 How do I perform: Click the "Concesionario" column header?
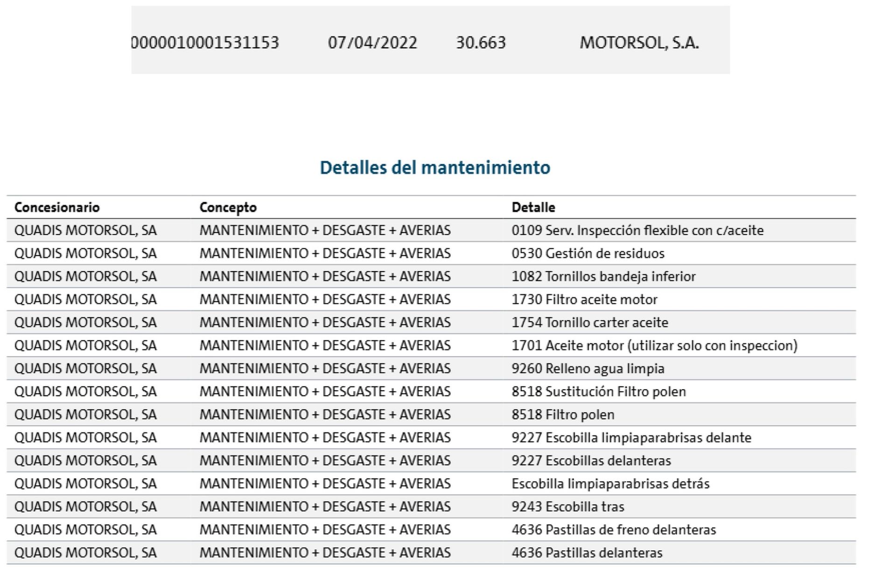coord(57,207)
